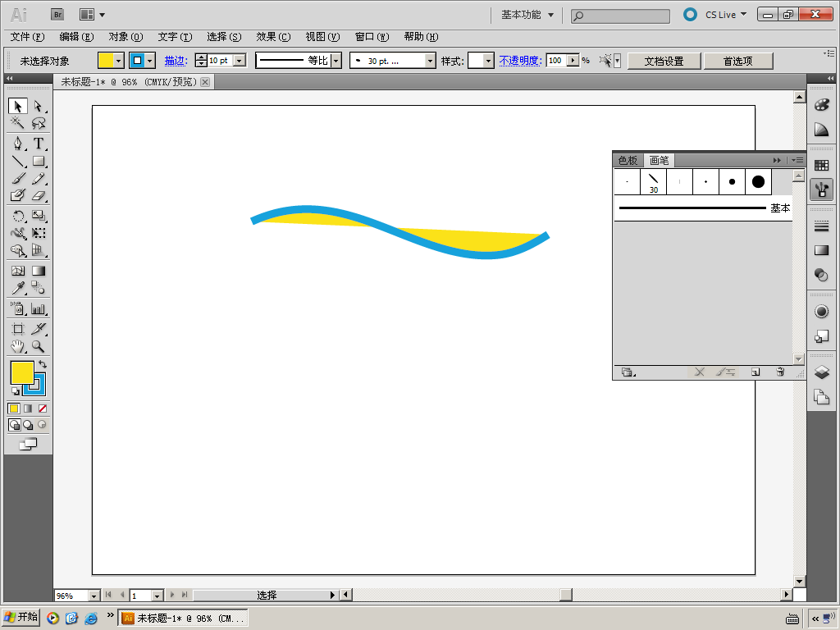Click the Windows 开始 button
This screenshot has width=840, height=630.
point(21,617)
